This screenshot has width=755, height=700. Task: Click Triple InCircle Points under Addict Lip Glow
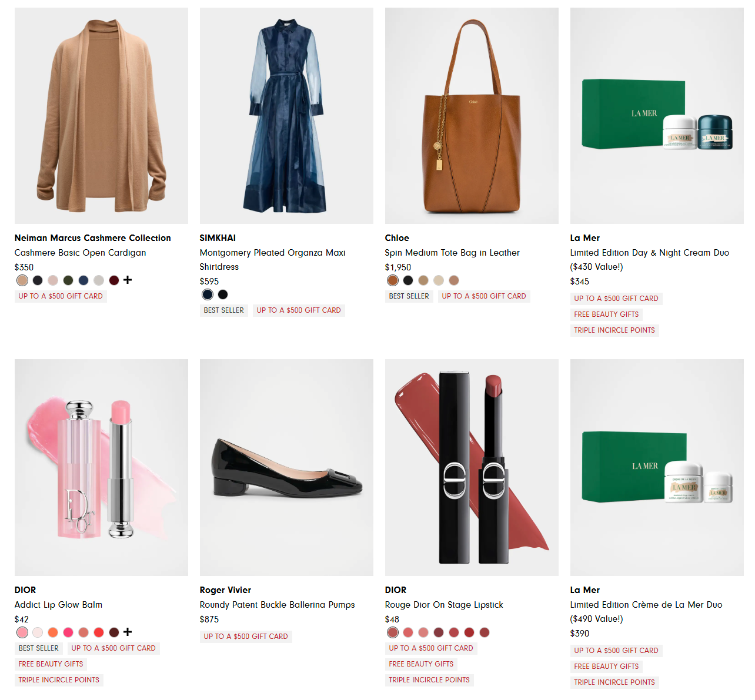tap(59, 680)
